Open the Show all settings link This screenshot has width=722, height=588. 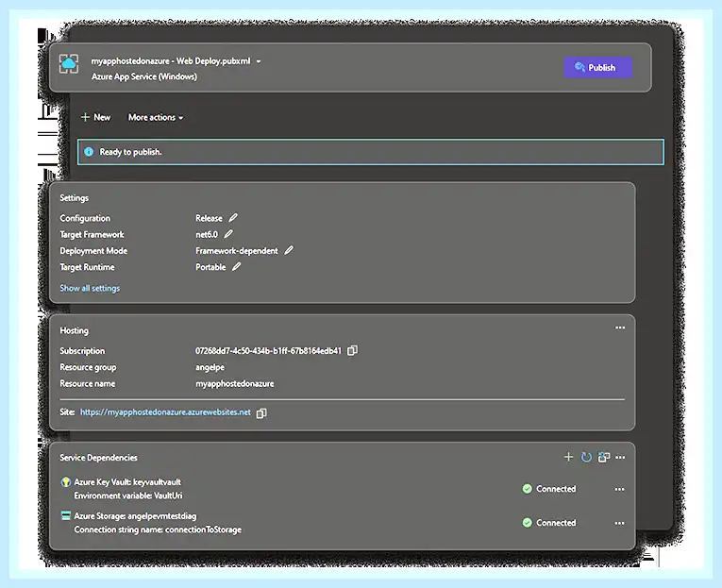(x=90, y=288)
